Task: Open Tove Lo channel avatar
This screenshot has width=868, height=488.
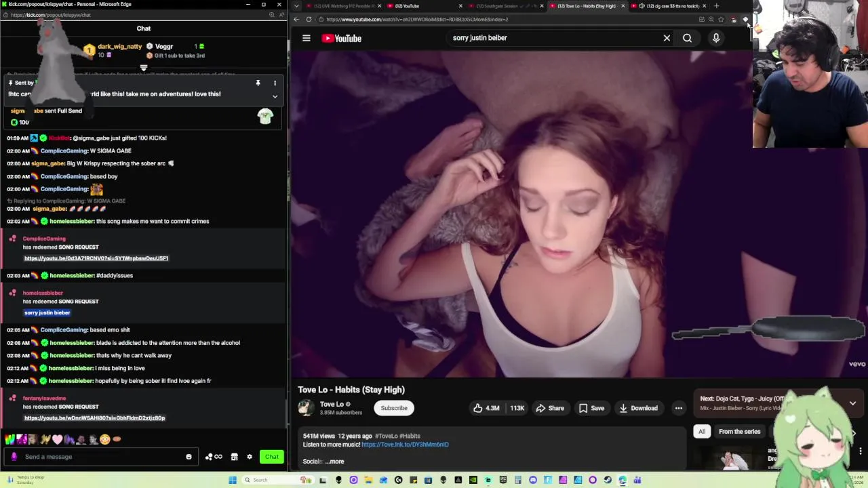Action: point(306,407)
